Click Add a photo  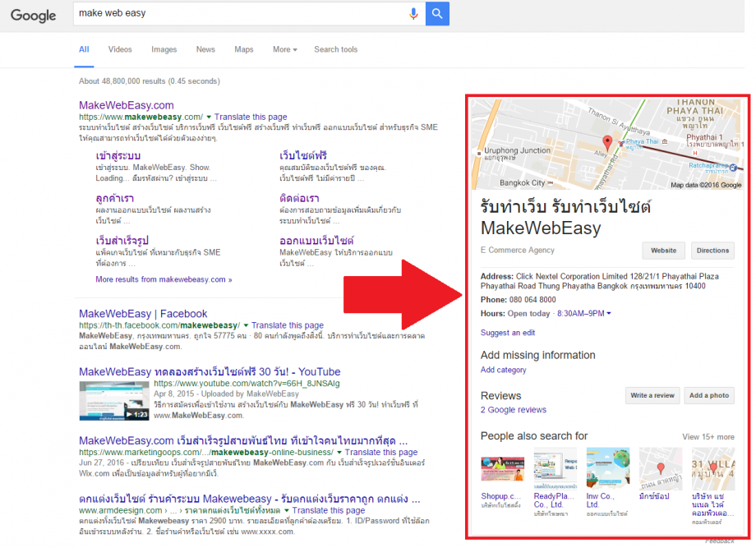708,395
